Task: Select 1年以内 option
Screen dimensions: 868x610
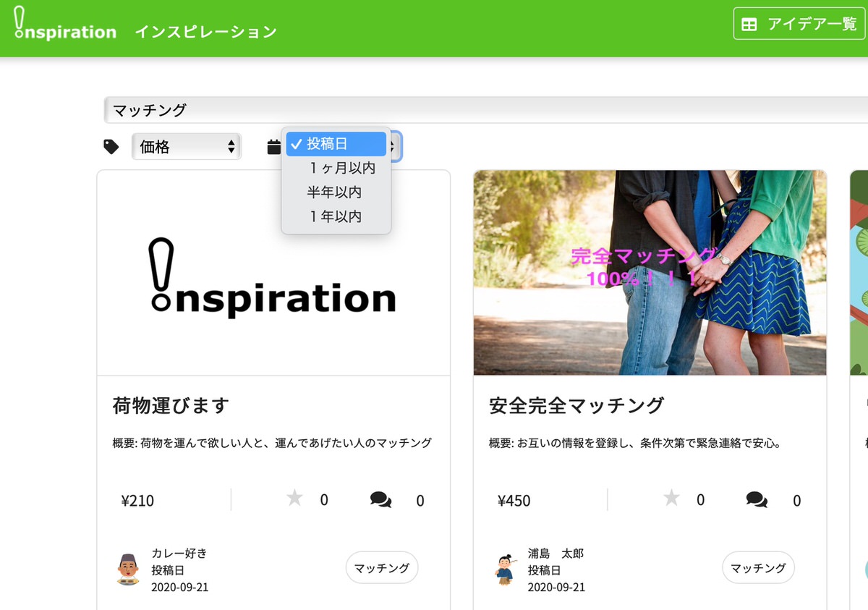Action: click(x=336, y=216)
